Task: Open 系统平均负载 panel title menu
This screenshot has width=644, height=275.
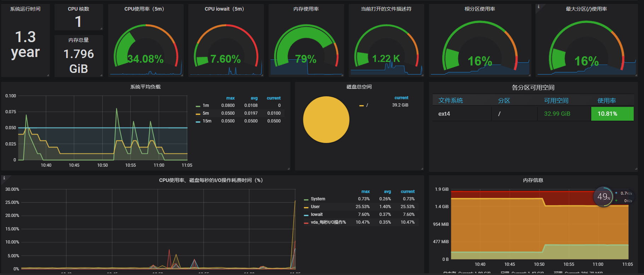Action: click(145, 87)
